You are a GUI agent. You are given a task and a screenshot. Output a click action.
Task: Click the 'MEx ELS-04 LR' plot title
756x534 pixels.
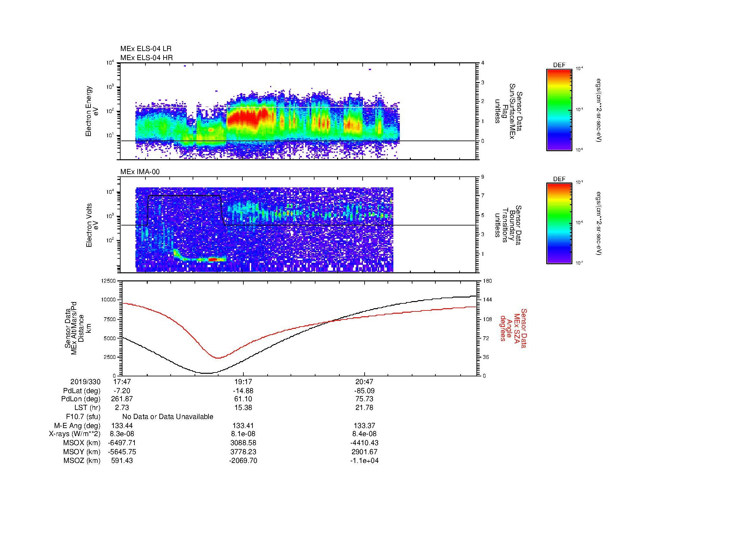tap(145, 49)
